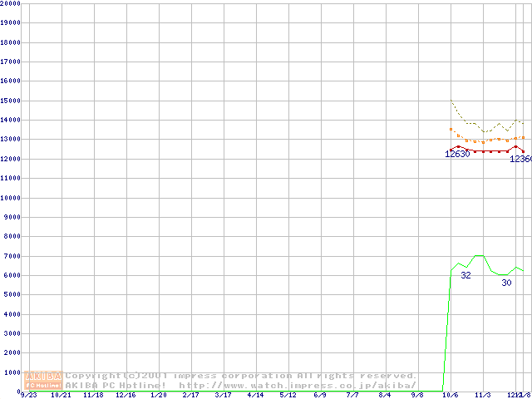532x399 pixels.
Task: Click the AKIBA logo in bottom-left corner
Action: point(43,376)
